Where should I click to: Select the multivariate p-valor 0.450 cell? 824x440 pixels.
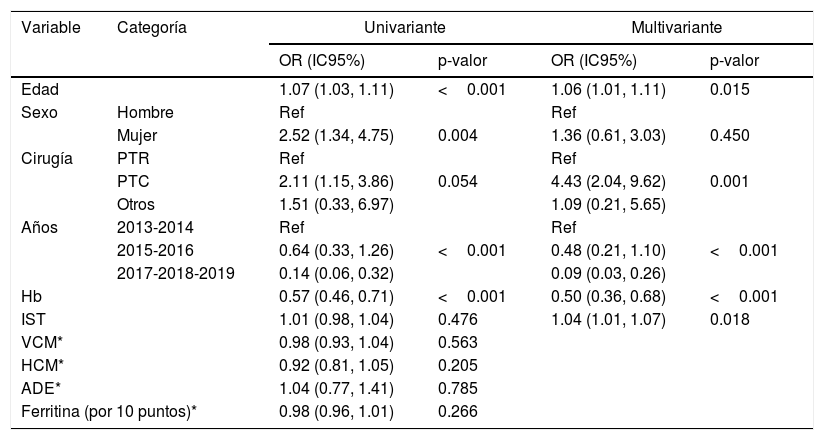tap(729, 135)
